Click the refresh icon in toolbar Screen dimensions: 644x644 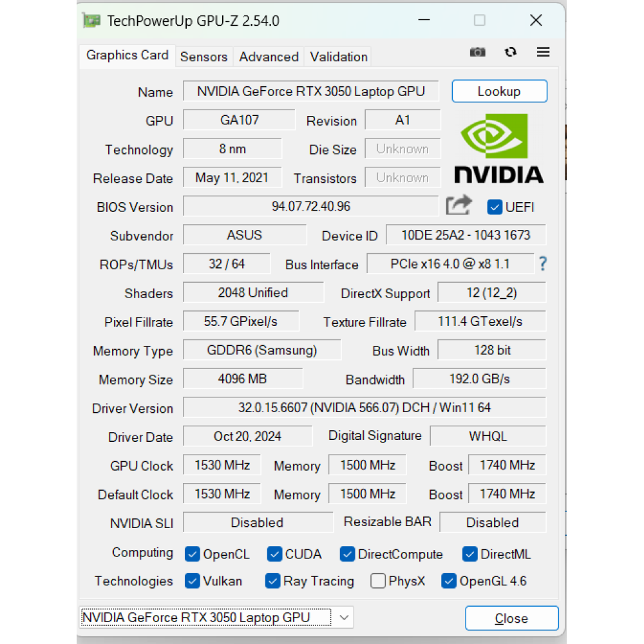pos(511,52)
